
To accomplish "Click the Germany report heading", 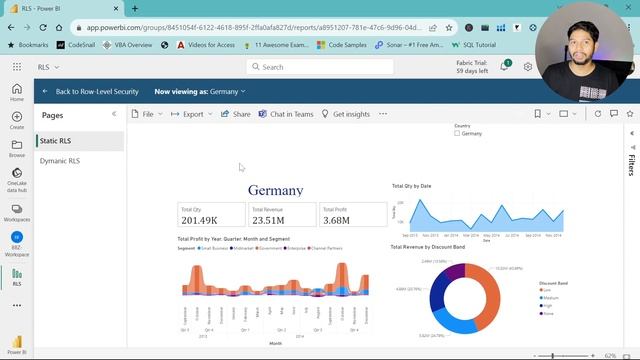I will pos(276,190).
